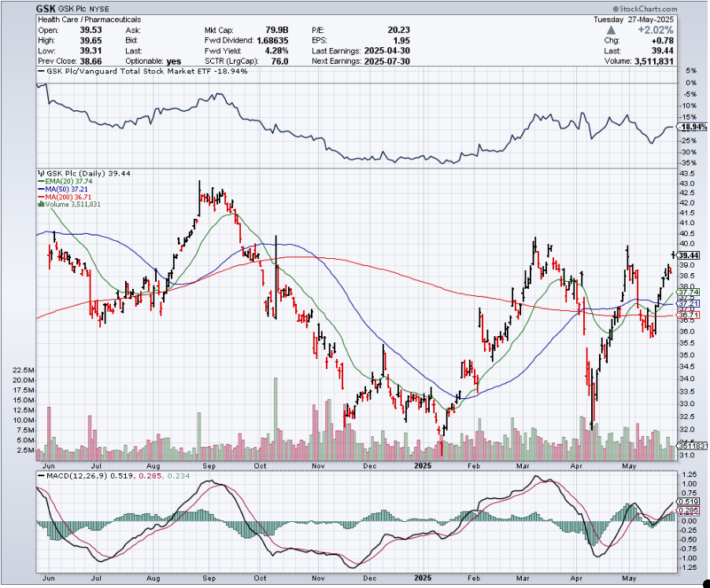Click the 37.74 EMA flag on right axis
Screen dimensions: 710x588
pos(689,292)
